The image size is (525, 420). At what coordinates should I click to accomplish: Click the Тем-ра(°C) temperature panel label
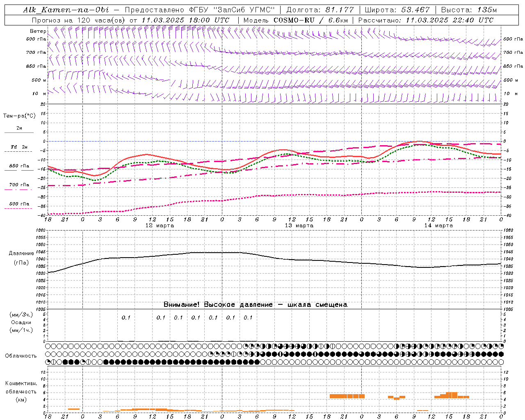19,116
